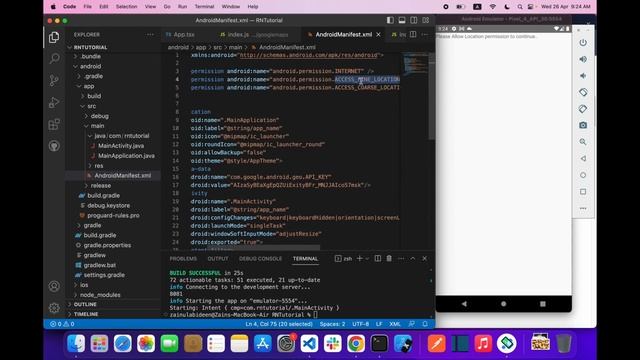
Task: Open Source Control view in activity bar
Action: point(54,80)
